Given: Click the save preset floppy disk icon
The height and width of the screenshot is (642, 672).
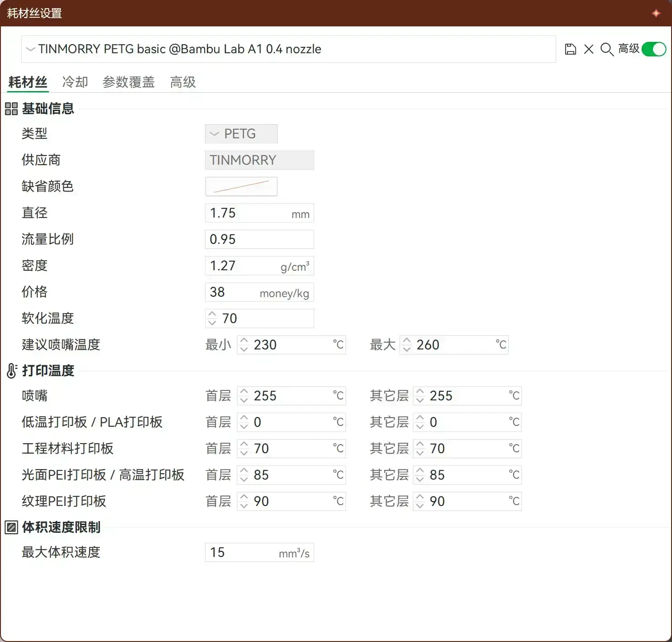Looking at the screenshot, I should click(570, 49).
